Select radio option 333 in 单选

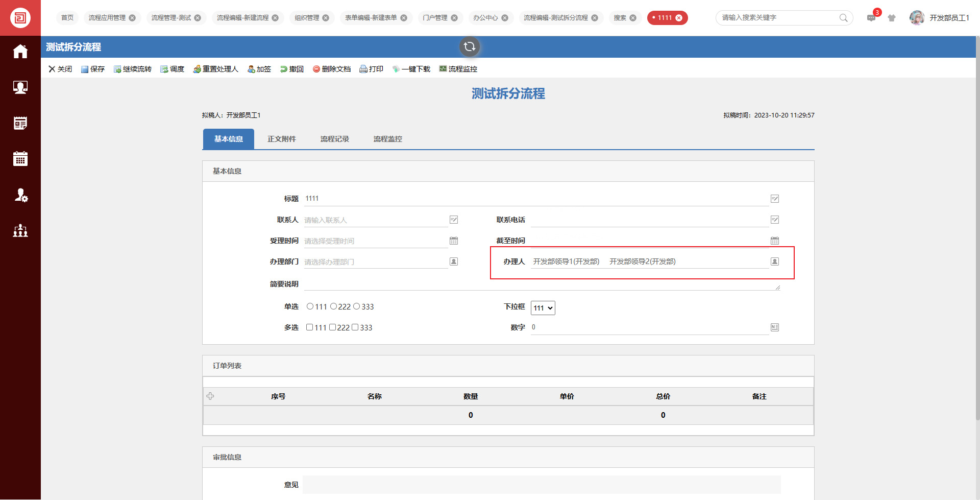pos(356,306)
